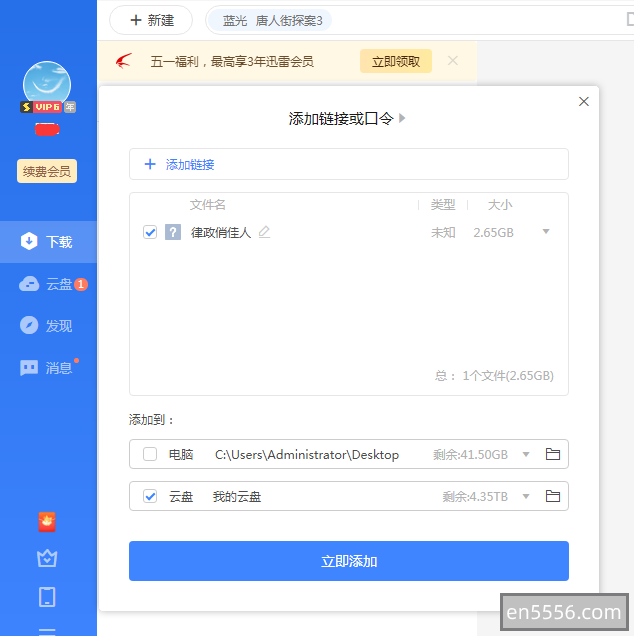Screen dimensions: 634x636
Task: Switch to the 云盘 sidebar tab
Action: (48, 284)
